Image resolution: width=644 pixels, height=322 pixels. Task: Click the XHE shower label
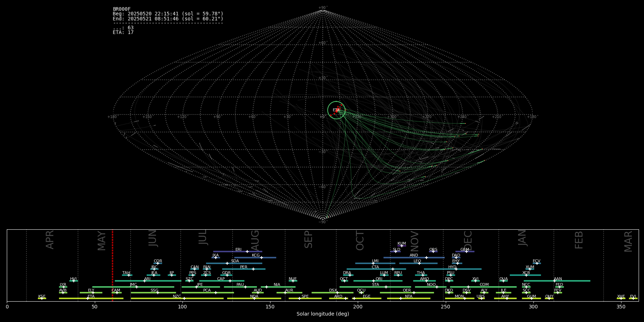(x=621, y=296)
